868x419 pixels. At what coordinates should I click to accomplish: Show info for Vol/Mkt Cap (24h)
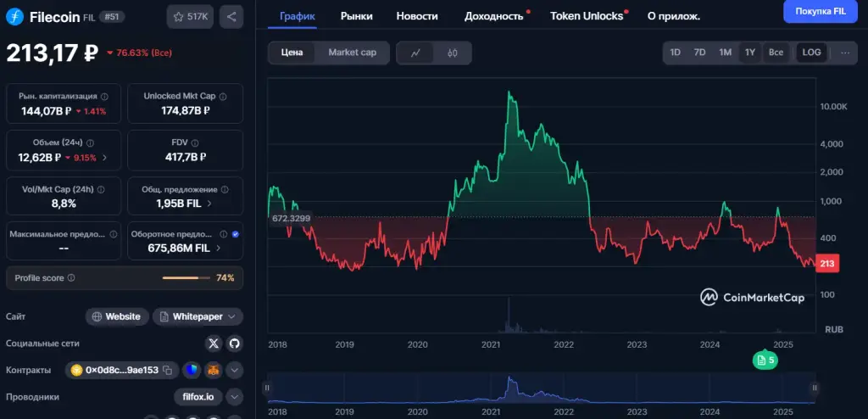coord(101,189)
